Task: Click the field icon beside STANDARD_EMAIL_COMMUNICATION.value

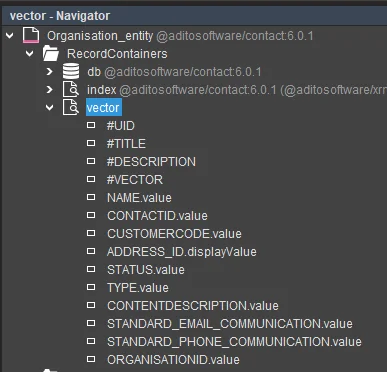Action: 91,323
